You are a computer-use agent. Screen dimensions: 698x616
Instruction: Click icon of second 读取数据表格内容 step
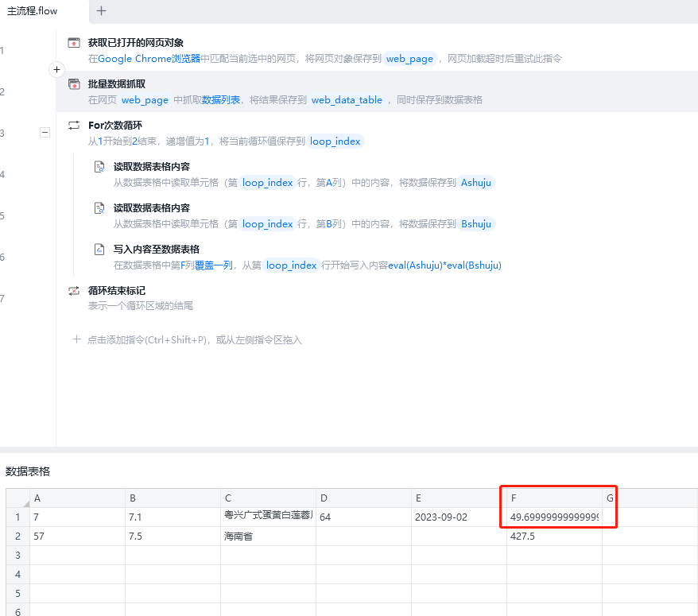99,208
